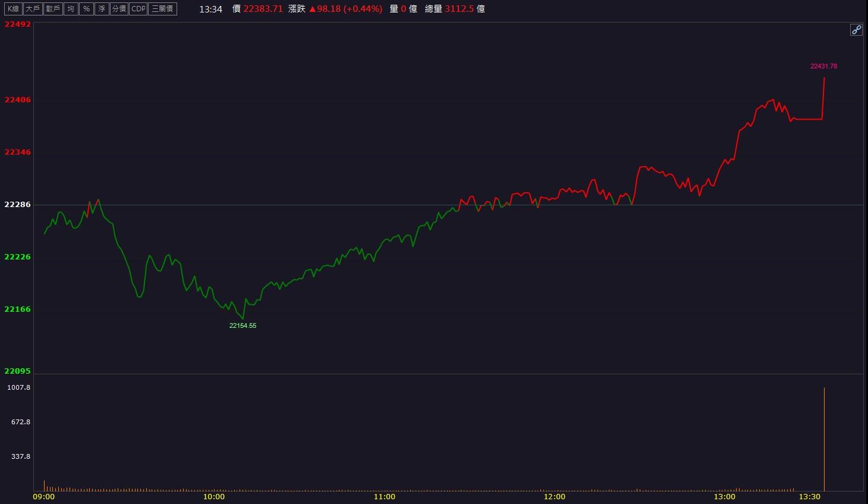Click the tall closing volume bar at 13:30
This screenshot has width=868, height=504.
point(824,439)
